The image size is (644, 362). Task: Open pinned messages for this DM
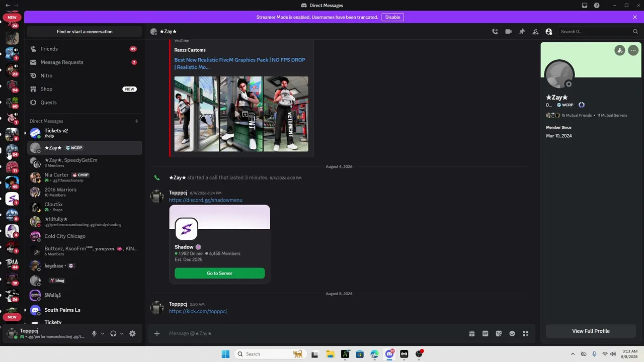coord(522,32)
